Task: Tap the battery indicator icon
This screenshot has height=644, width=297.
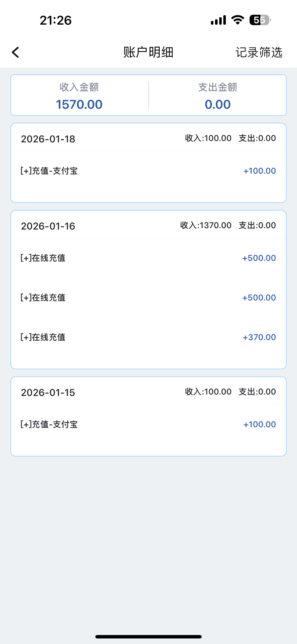Action: click(x=259, y=20)
